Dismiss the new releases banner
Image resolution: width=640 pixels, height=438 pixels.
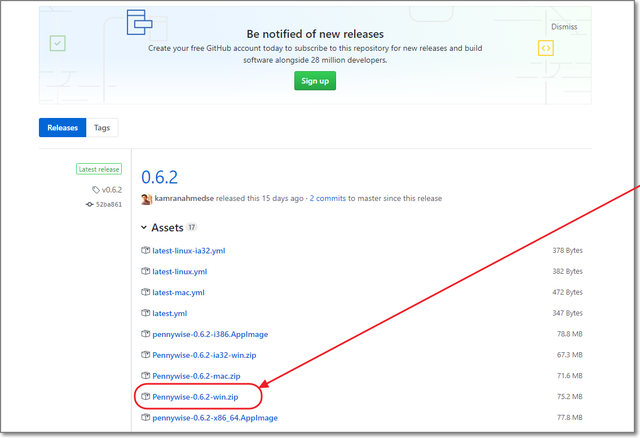point(563,27)
